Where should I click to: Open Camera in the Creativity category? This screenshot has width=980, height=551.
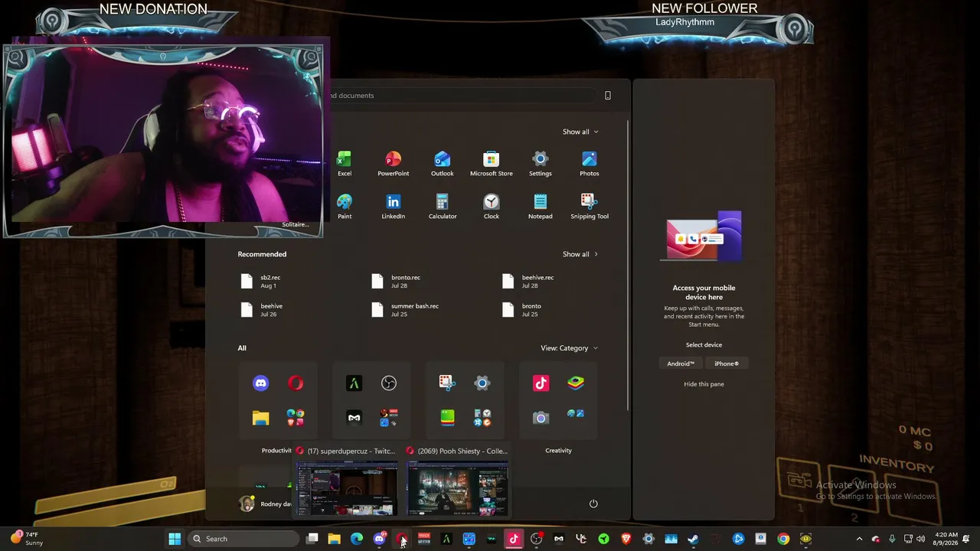(x=541, y=418)
